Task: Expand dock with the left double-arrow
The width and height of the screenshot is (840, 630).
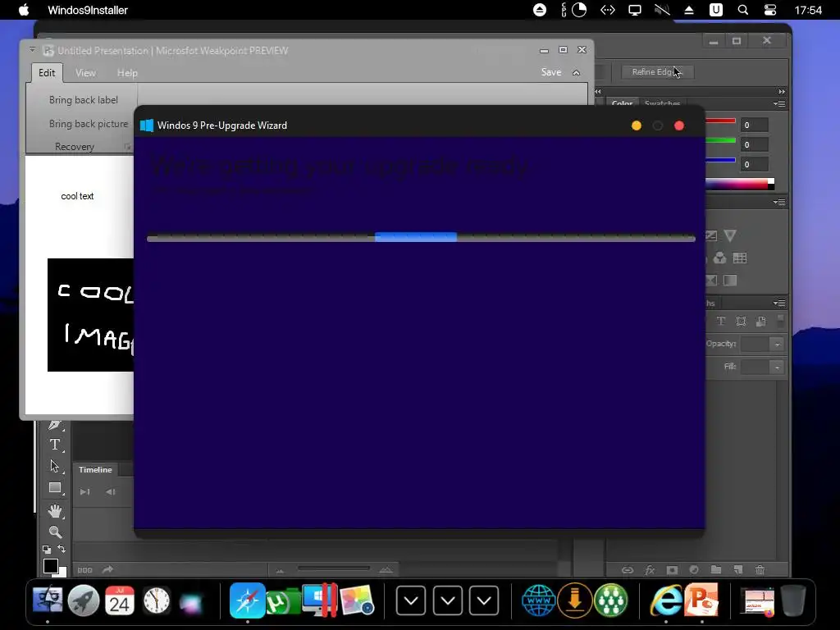Action: [x=598, y=92]
